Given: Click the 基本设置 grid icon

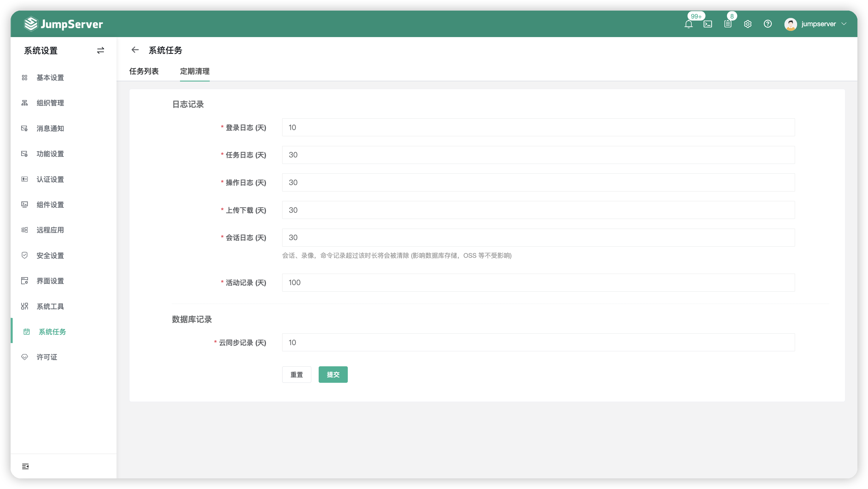Looking at the screenshot, I should tap(25, 77).
